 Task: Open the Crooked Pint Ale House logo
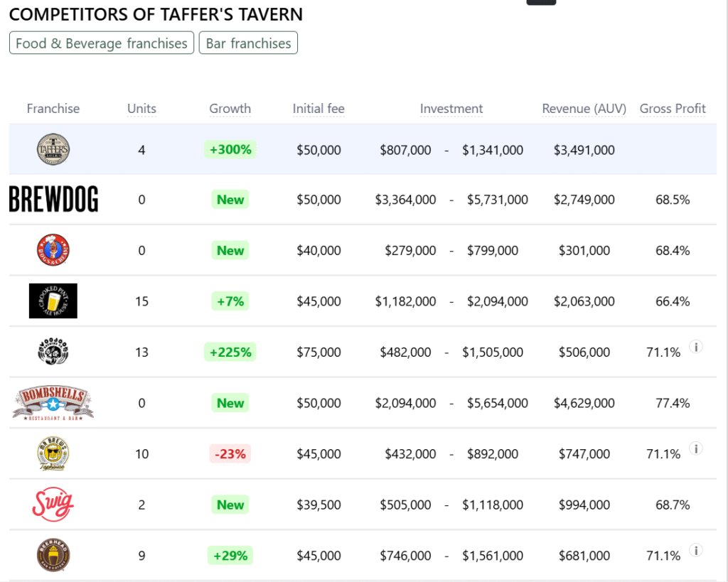pyautogui.click(x=53, y=301)
